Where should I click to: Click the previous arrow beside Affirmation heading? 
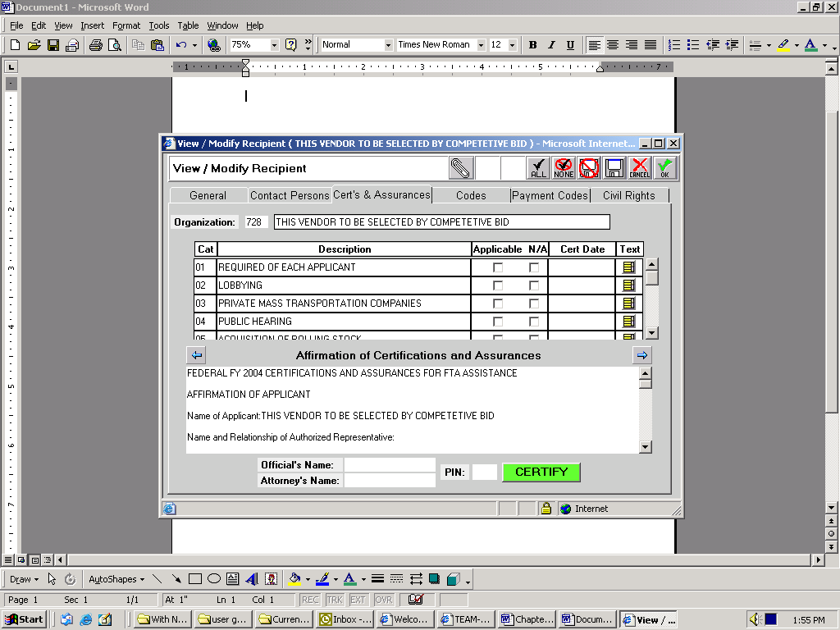[196, 355]
